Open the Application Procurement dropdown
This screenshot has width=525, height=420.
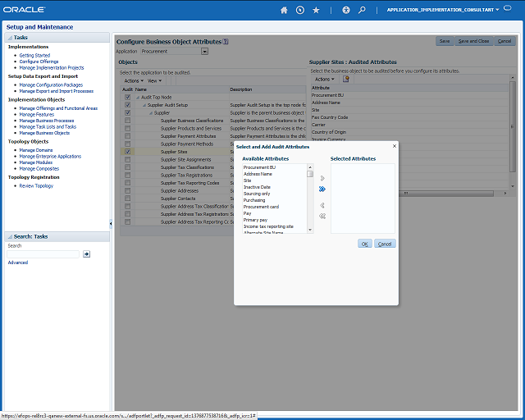pyautogui.click(x=204, y=51)
